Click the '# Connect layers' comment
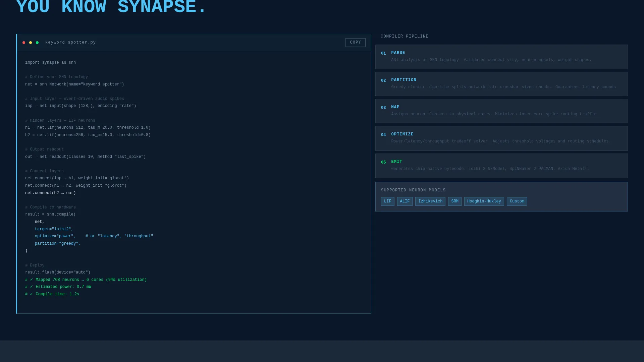 pyautogui.click(x=44, y=171)
